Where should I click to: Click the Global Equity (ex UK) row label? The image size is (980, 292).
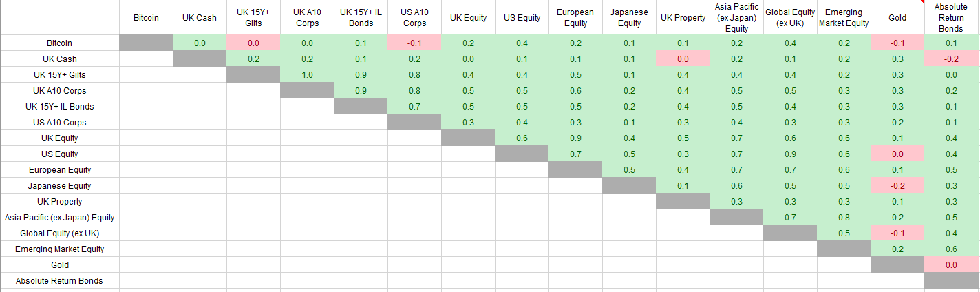pos(60,233)
